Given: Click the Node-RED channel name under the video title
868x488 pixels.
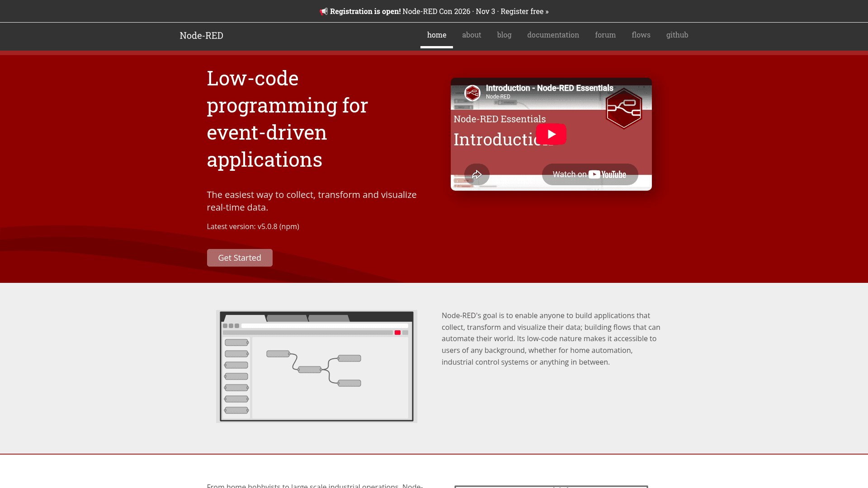Looking at the screenshot, I should pos(498,97).
